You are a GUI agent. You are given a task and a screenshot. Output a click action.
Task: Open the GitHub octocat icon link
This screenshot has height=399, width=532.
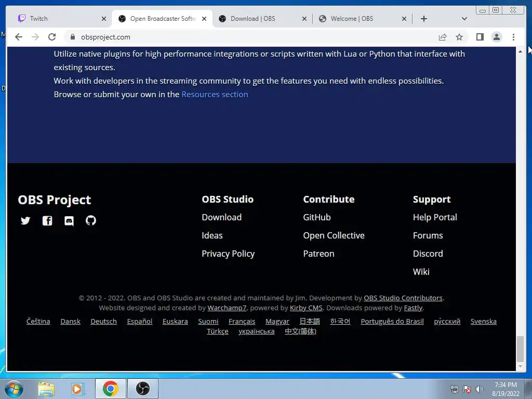(x=90, y=221)
